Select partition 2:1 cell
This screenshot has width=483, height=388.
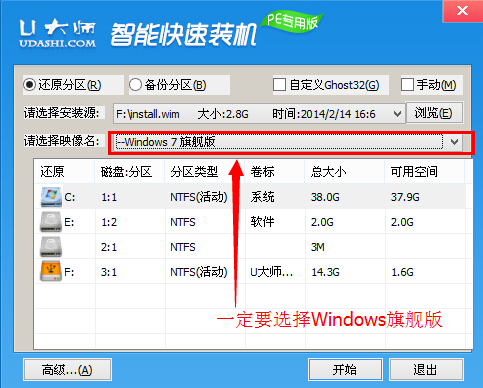[109, 247]
